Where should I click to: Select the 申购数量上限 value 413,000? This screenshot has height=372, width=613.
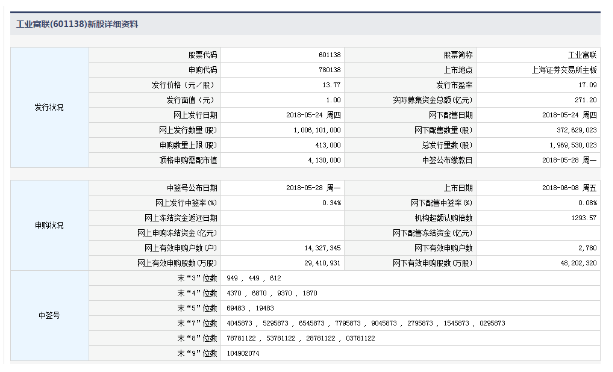coord(328,145)
